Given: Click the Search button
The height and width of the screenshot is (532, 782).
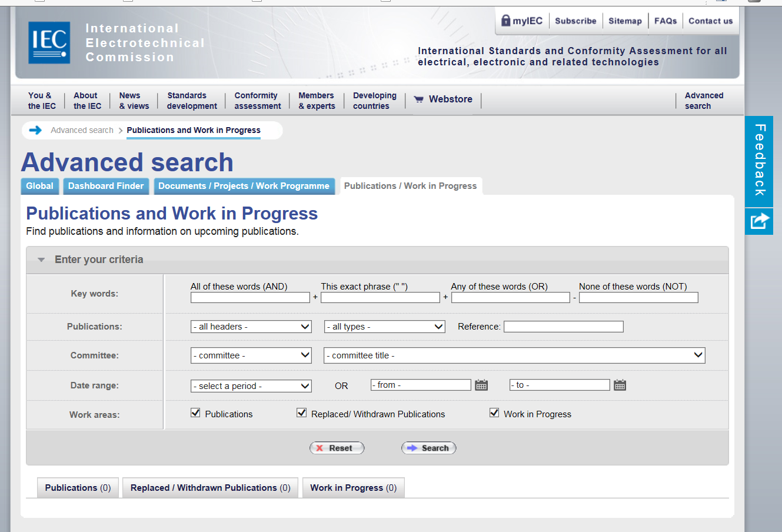Looking at the screenshot, I should click(429, 448).
